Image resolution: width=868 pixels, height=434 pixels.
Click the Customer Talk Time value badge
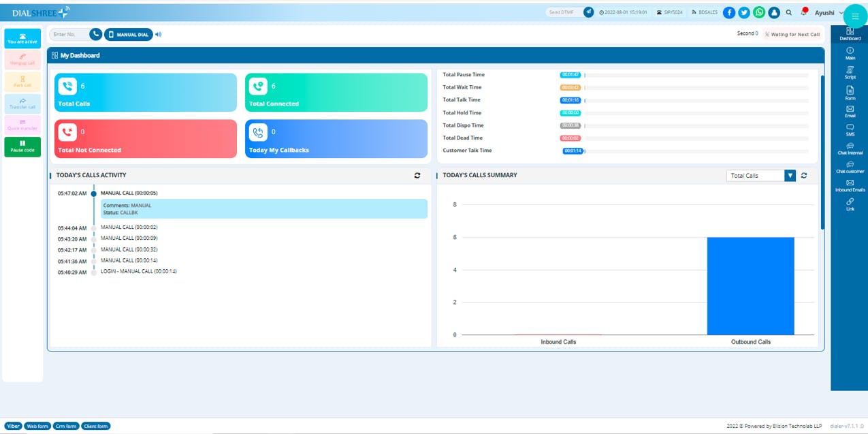pos(573,151)
